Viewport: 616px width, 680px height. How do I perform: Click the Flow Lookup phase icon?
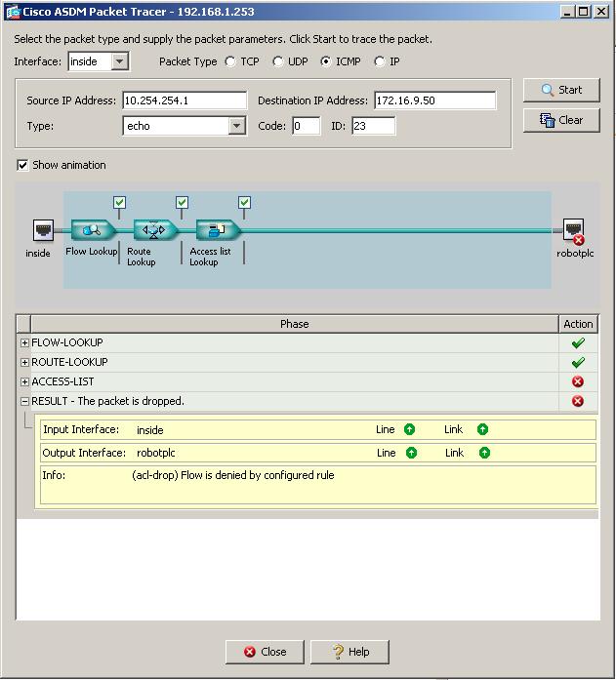[94, 230]
